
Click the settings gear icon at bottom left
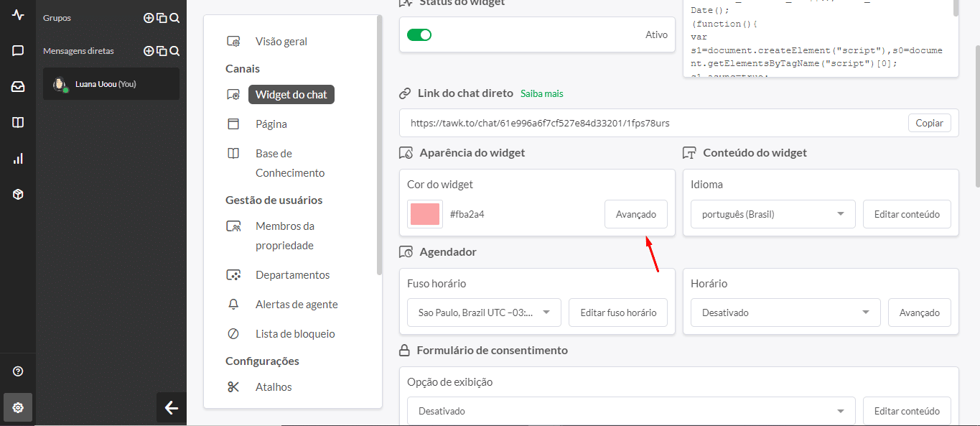[x=18, y=407]
